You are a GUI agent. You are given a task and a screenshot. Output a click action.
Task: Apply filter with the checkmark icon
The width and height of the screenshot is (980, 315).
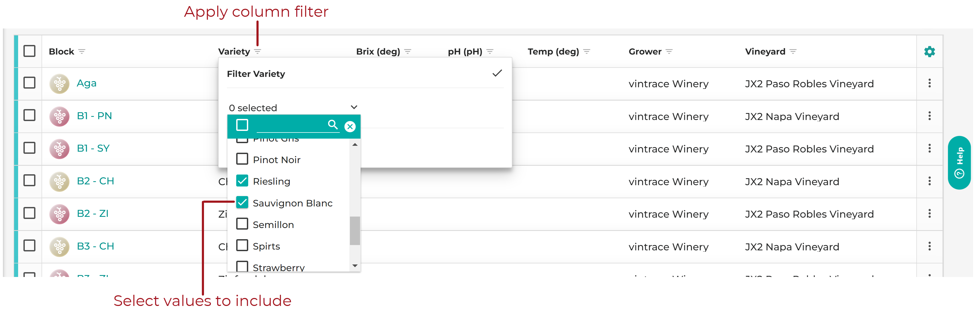point(497,73)
